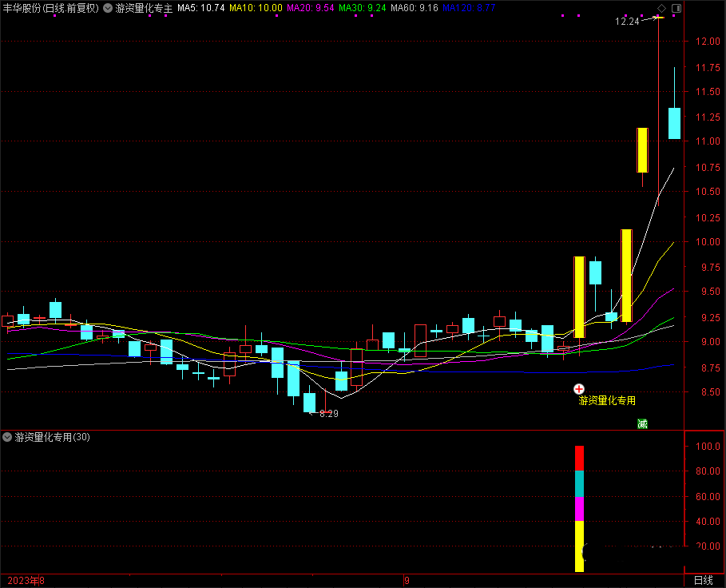Open the 日线 period selector

tap(704, 580)
